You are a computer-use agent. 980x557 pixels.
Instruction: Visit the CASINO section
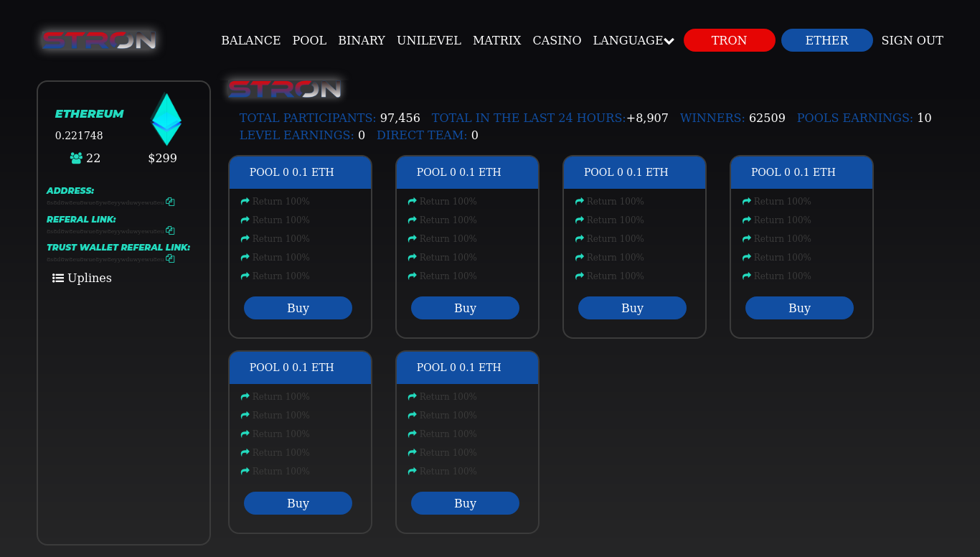pyautogui.click(x=557, y=41)
